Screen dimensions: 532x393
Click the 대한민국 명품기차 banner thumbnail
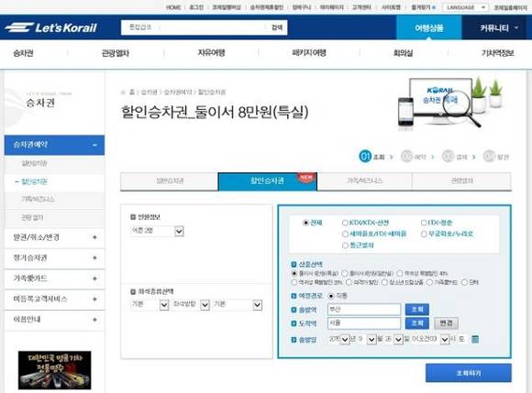tap(55, 370)
